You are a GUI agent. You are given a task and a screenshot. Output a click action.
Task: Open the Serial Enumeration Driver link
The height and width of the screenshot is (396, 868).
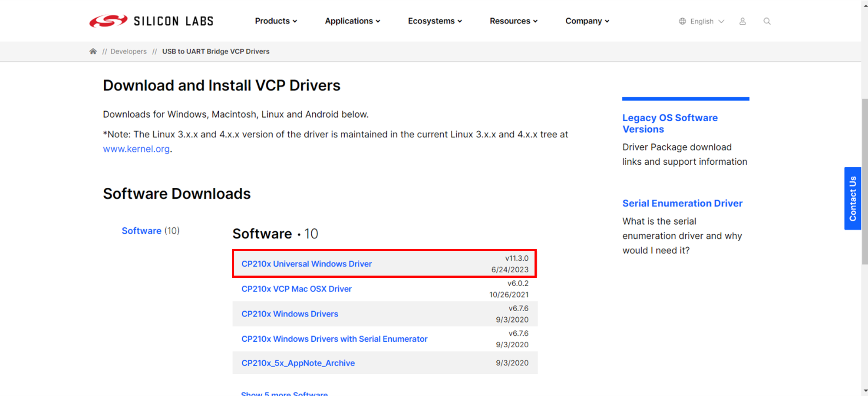tap(683, 203)
